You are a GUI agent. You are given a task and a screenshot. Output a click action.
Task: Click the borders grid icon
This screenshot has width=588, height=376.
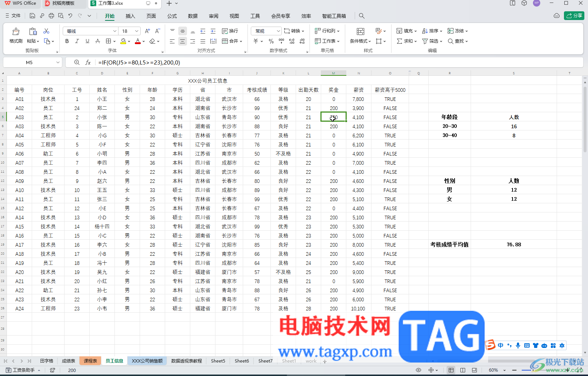108,41
